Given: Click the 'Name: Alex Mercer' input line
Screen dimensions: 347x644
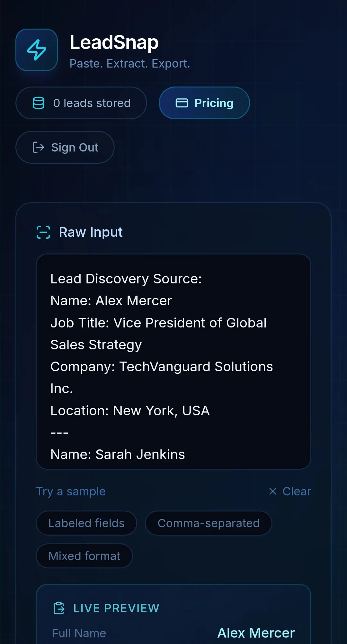Looking at the screenshot, I should point(111,301).
